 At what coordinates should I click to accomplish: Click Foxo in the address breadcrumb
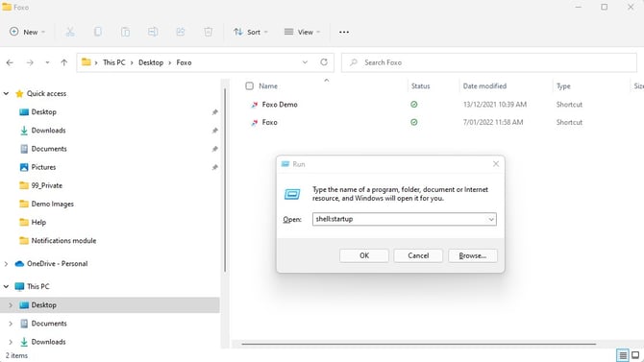click(184, 62)
